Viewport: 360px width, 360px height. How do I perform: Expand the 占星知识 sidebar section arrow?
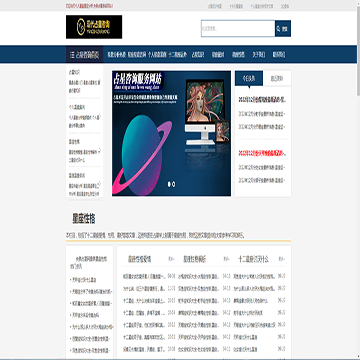click(100, 81)
